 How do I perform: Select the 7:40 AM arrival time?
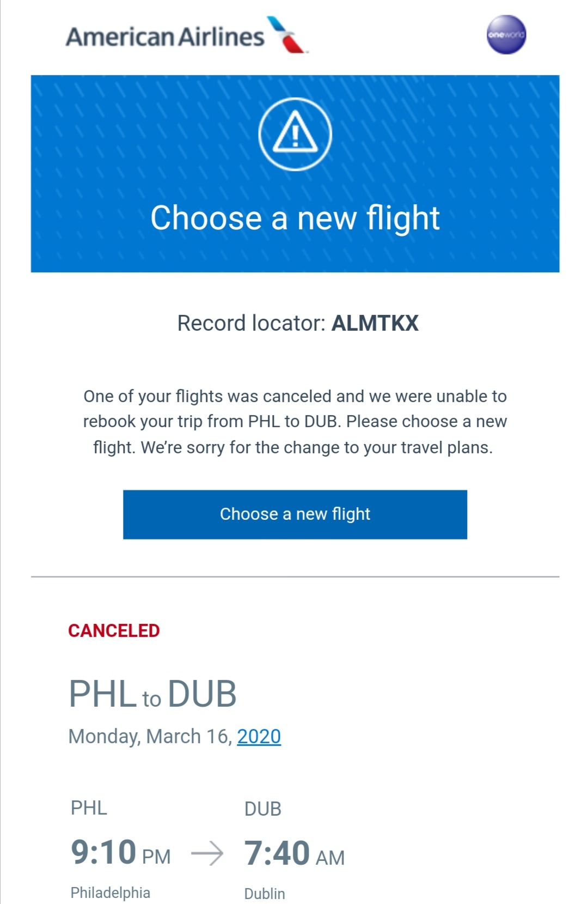point(294,854)
